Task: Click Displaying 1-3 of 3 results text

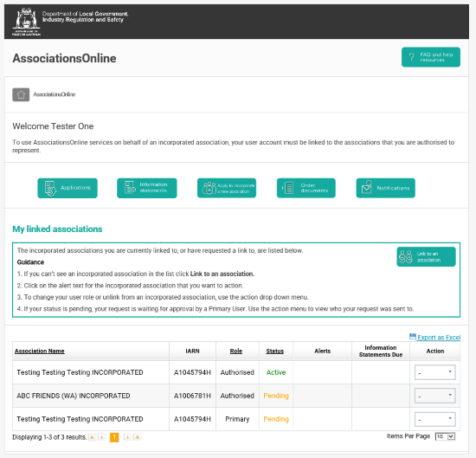Action: (x=49, y=437)
